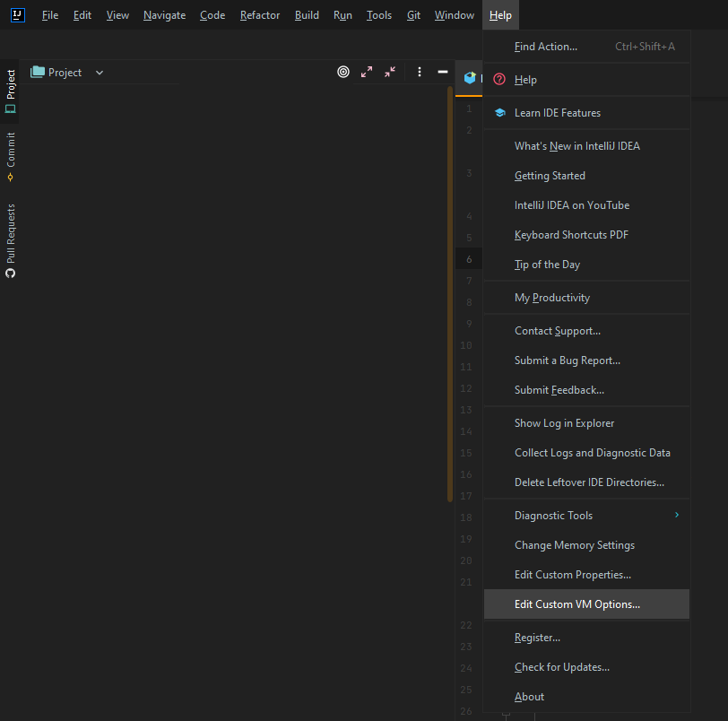This screenshot has height=721, width=728.
Task: Click the Hide Project panel minus icon
Action: point(441,72)
